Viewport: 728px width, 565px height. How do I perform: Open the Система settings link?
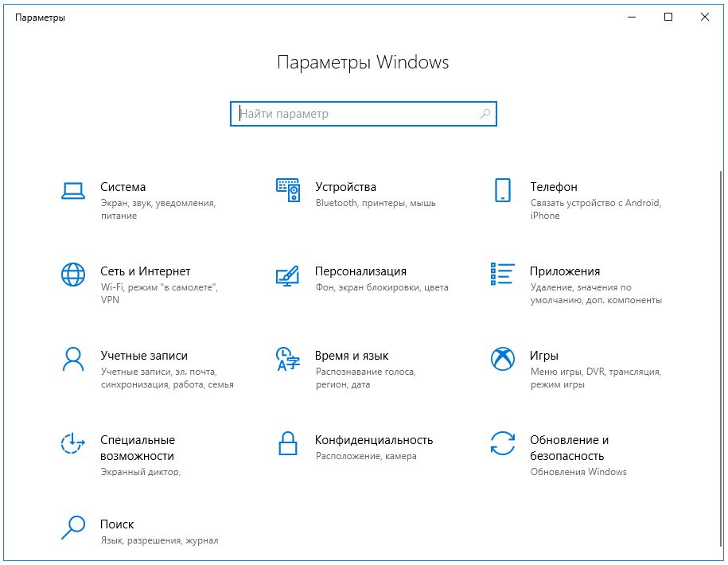click(123, 187)
